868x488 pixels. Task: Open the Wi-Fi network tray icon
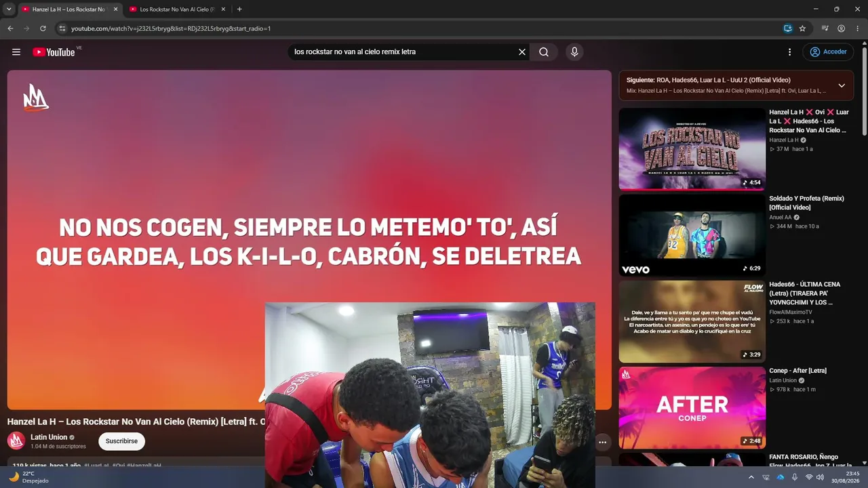click(809, 477)
